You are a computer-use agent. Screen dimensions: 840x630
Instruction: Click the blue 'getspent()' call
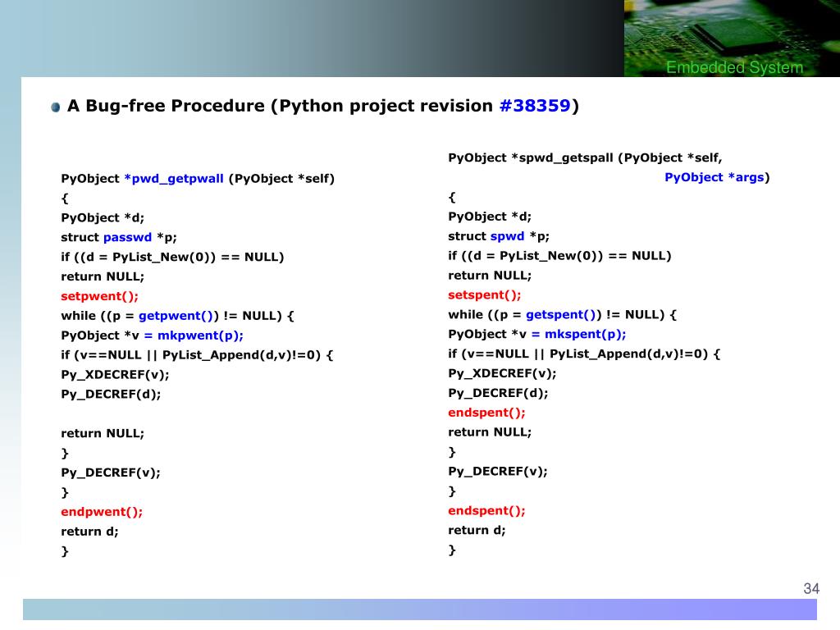click(x=561, y=314)
